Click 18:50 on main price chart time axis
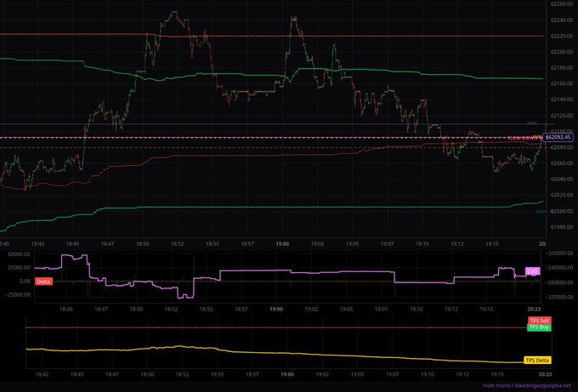578x392 pixels. (x=142, y=244)
